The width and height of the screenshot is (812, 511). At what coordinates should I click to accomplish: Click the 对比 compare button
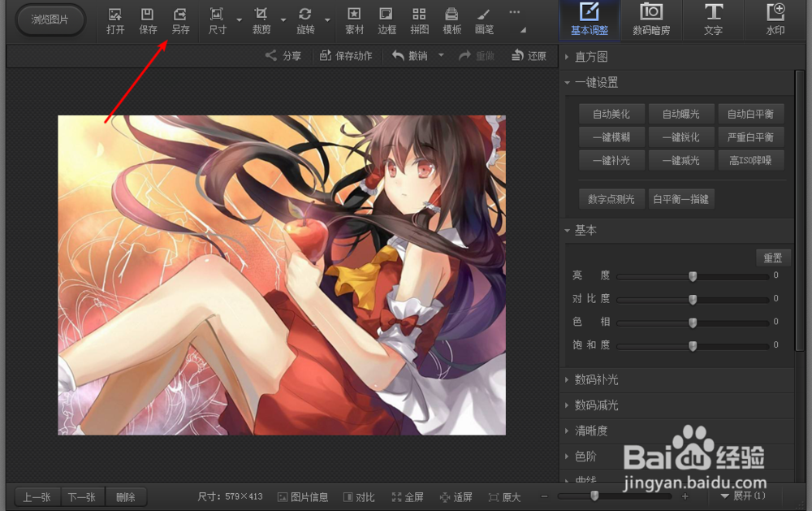pos(359,497)
